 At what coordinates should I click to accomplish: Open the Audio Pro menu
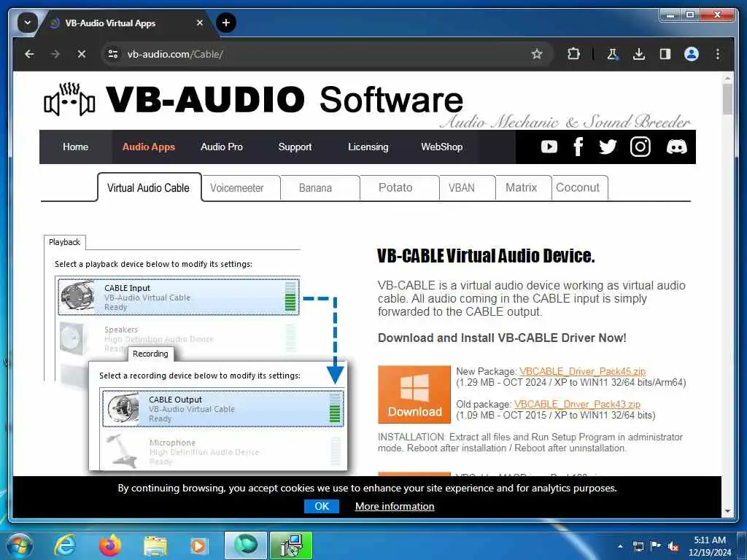(x=222, y=147)
